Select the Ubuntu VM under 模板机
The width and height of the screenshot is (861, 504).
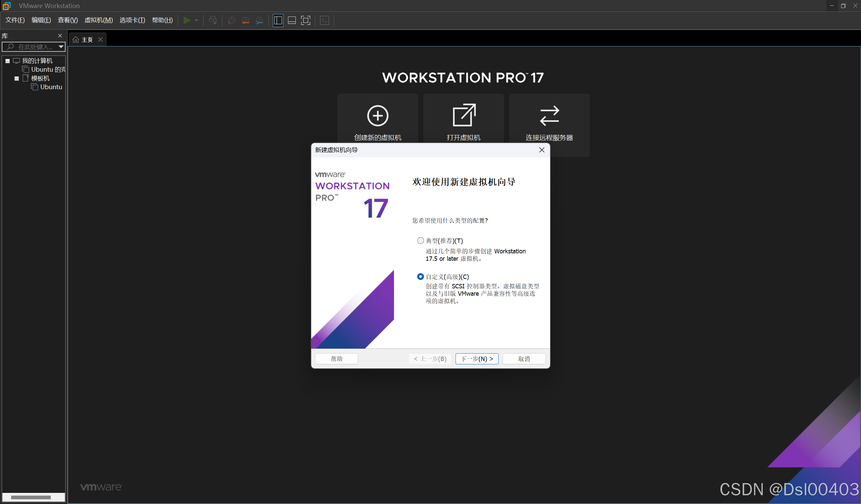(x=51, y=87)
